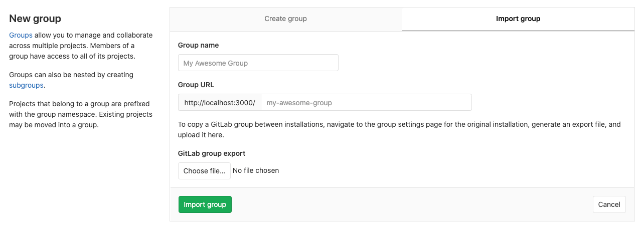Screen dimensions: 644x230
Task: Open the Groups help link
Action: coord(21,35)
